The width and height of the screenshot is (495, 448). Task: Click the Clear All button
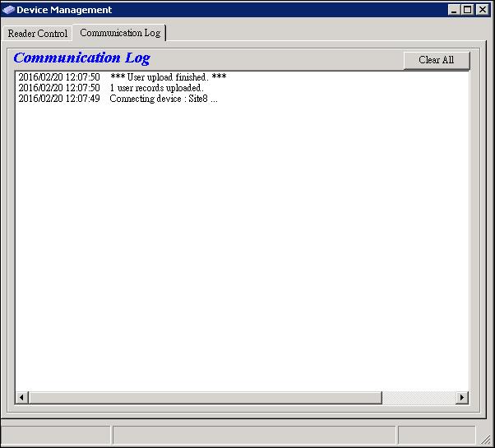pyautogui.click(x=437, y=60)
